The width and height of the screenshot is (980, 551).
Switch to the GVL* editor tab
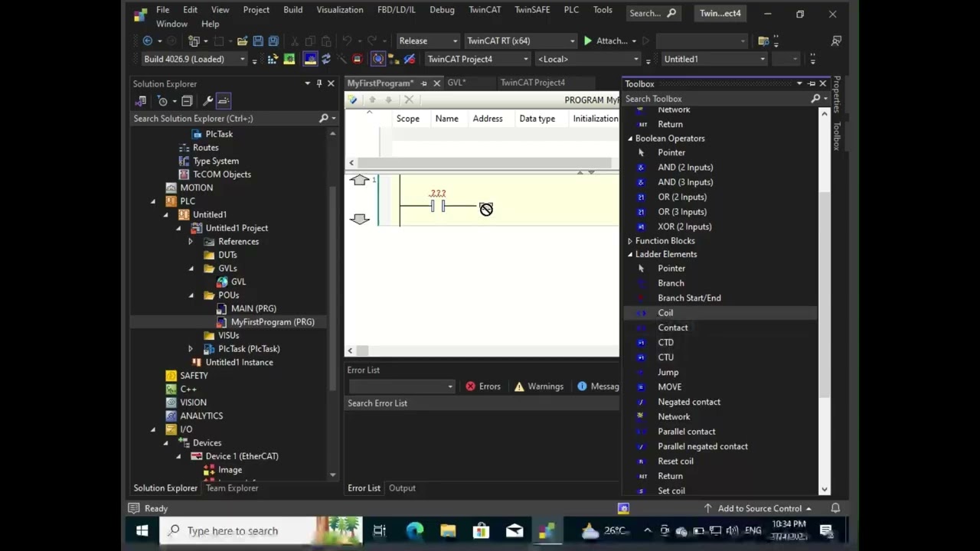[x=456, y=83]
